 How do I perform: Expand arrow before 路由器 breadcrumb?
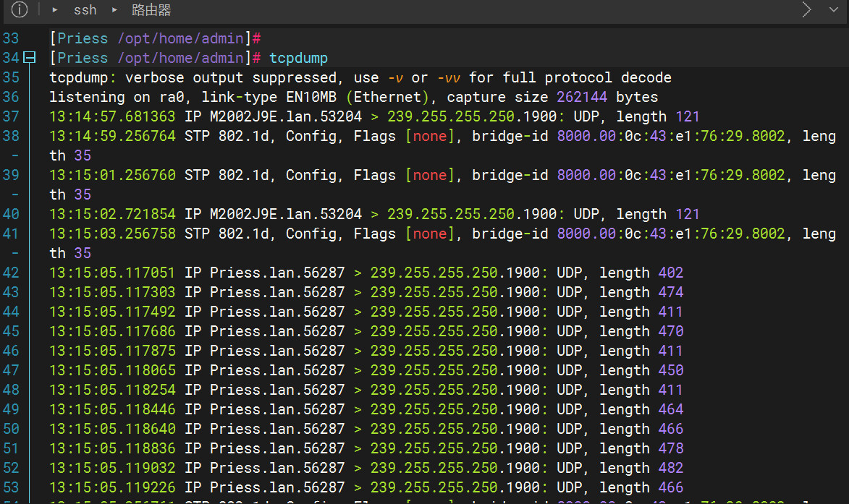click(114, 9)
